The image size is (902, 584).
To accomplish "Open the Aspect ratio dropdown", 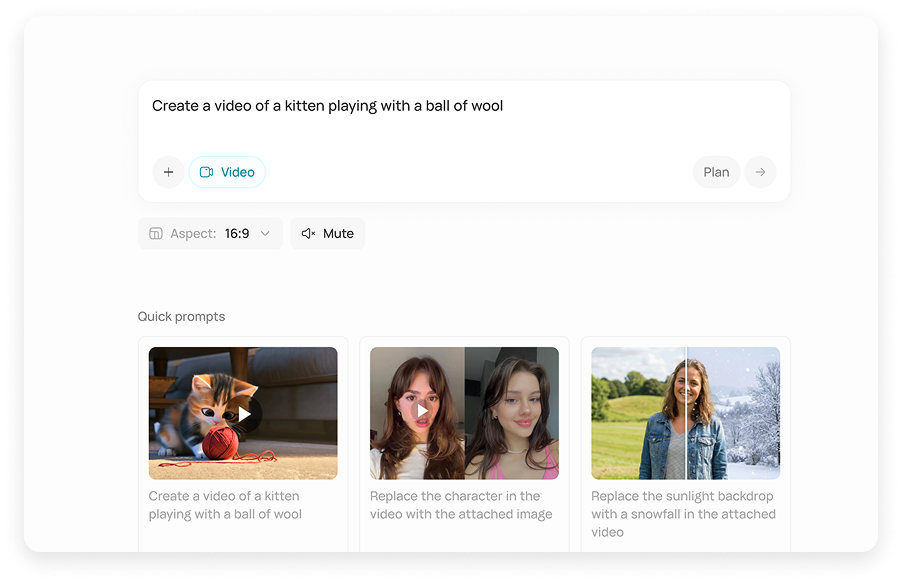I will 210,233.
